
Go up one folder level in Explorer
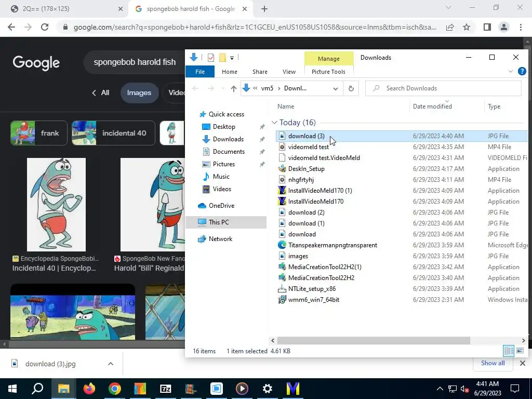233,88
